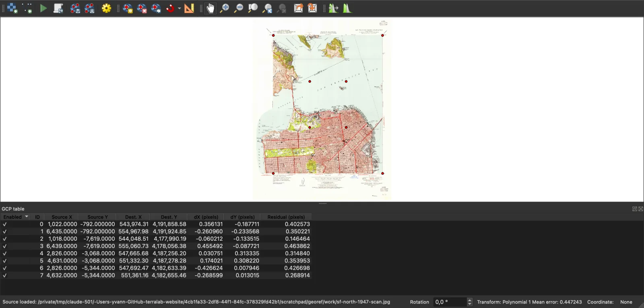Select dX cell 0.030751
Image resolution: width=644 pixels, height=308 pixels.
(x=206, y=254)
